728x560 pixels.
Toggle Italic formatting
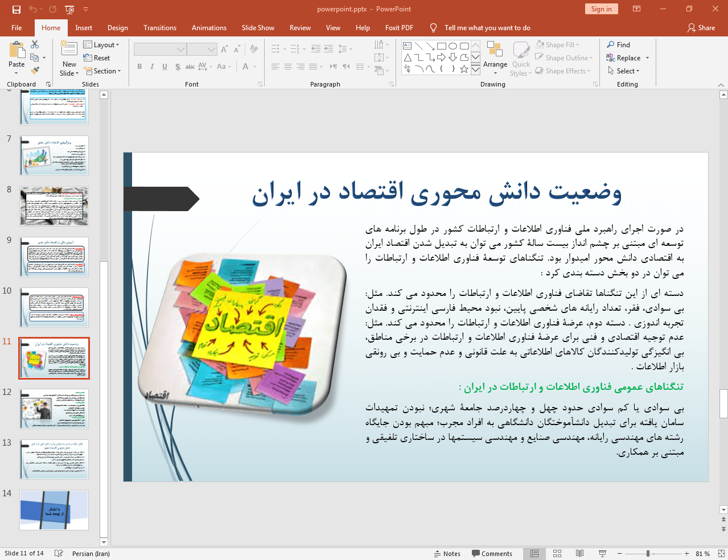pyautogui.click(x=152, y=67)
